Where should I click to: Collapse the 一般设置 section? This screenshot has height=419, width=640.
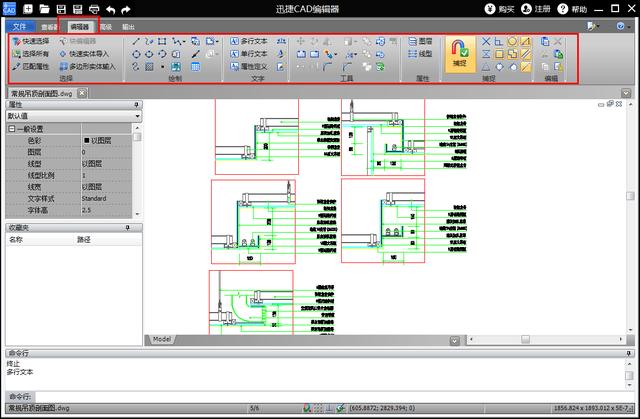[11, 129]
